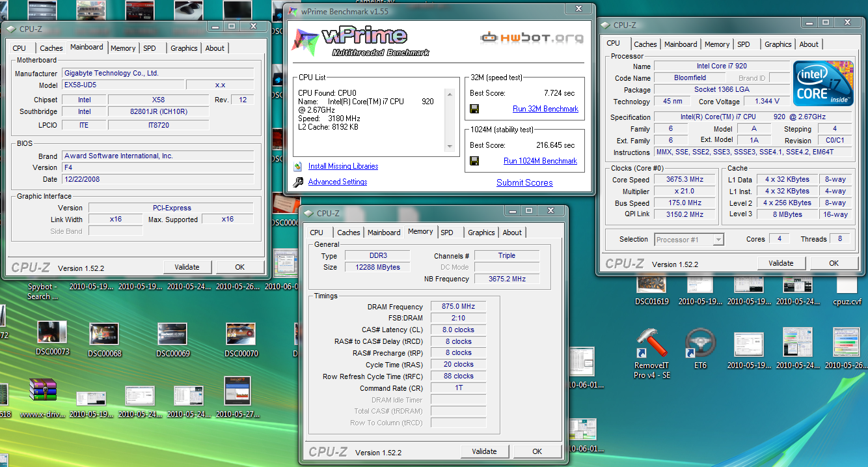The height and width of the screenshot is (467, 868).
Task: Select the DSC01619 desktop image icon
Action: (651, 289)
